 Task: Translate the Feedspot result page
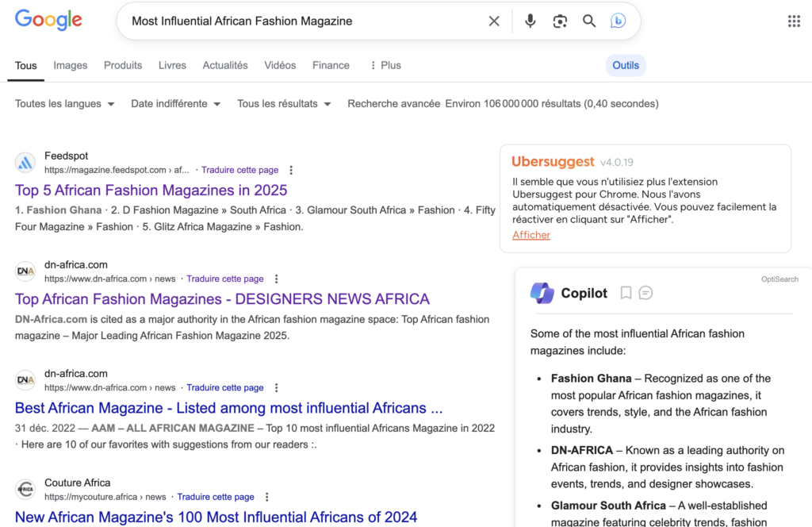coord(239,170)
